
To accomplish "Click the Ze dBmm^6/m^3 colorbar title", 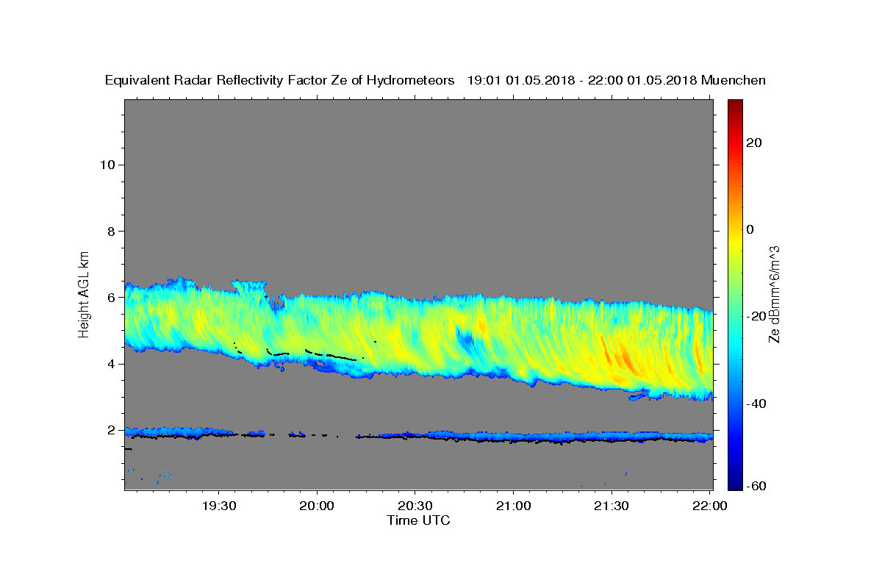I will (774, 294).
